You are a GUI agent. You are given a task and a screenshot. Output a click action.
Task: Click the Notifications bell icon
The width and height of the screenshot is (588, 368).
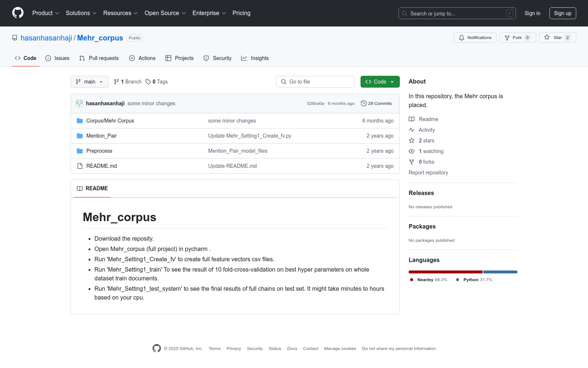462,38
